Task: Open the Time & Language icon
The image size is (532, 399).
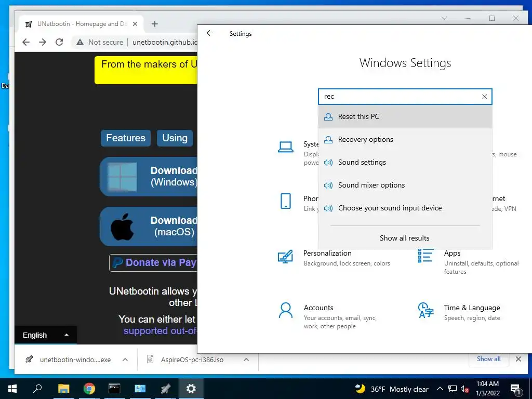Action: [x=426, y=310]
